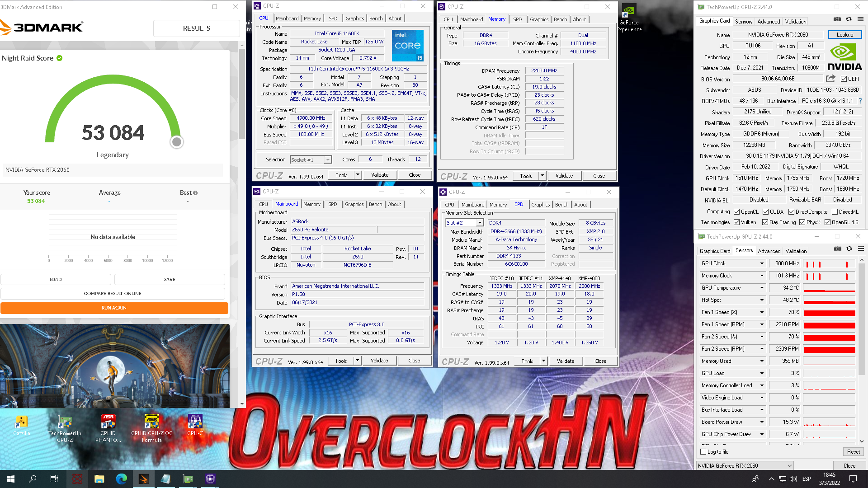Image resolution: width=868 pixels, height=488 pixels.
Task: Open SPD tab in CPU-Z Mainboard window
Action: pos(333,204)
